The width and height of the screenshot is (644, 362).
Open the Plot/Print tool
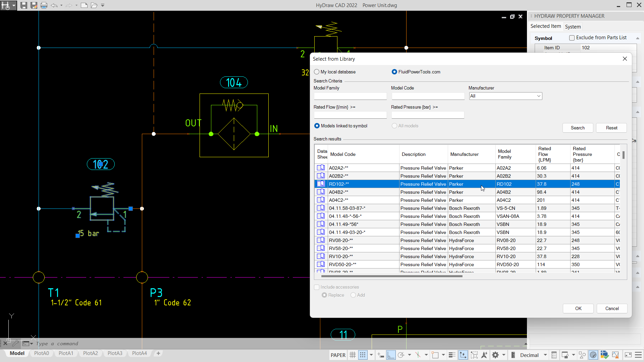(x=44, y=5)
